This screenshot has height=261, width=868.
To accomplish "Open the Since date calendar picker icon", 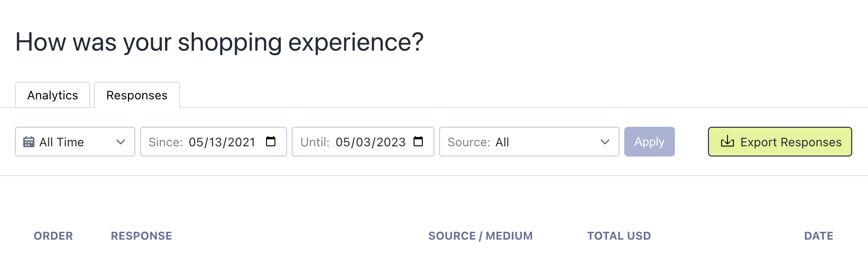I will (271, 141).
